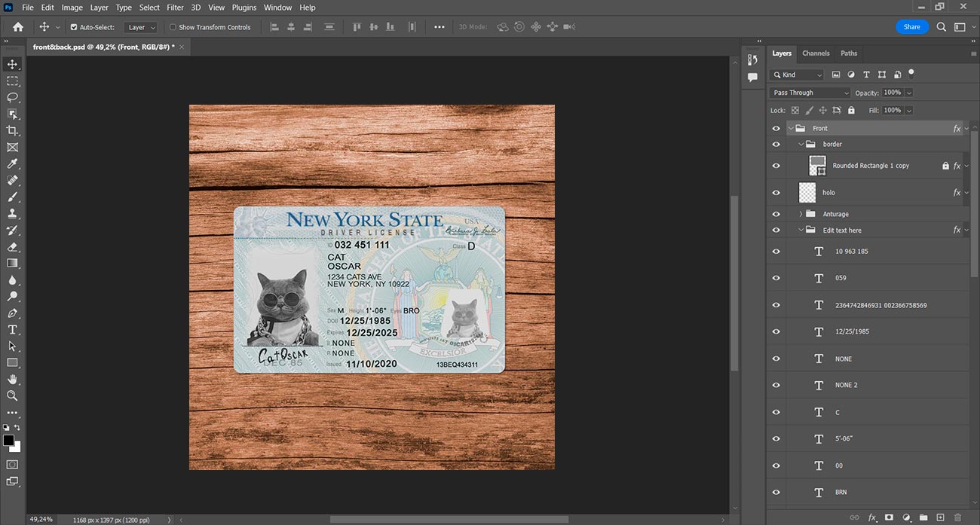Image resolution: width=980 pixels, height=525 pixels.
Task: Click the Share button
Action: click(911, 26)
